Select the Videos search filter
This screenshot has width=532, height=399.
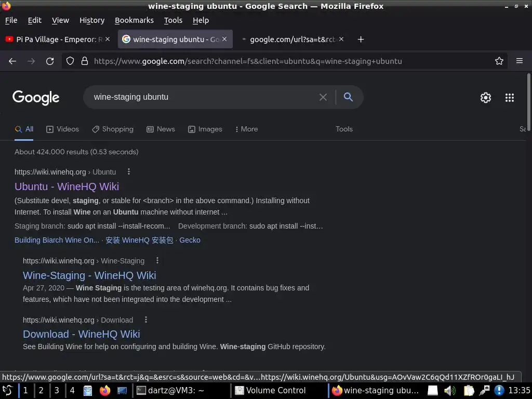(63, 129)
